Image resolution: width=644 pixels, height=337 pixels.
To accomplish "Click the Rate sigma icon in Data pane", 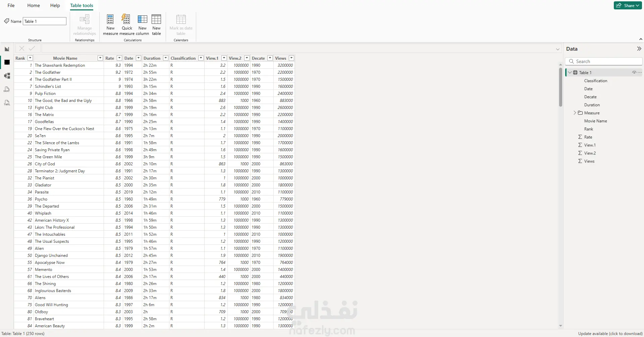I will point(580,137).
